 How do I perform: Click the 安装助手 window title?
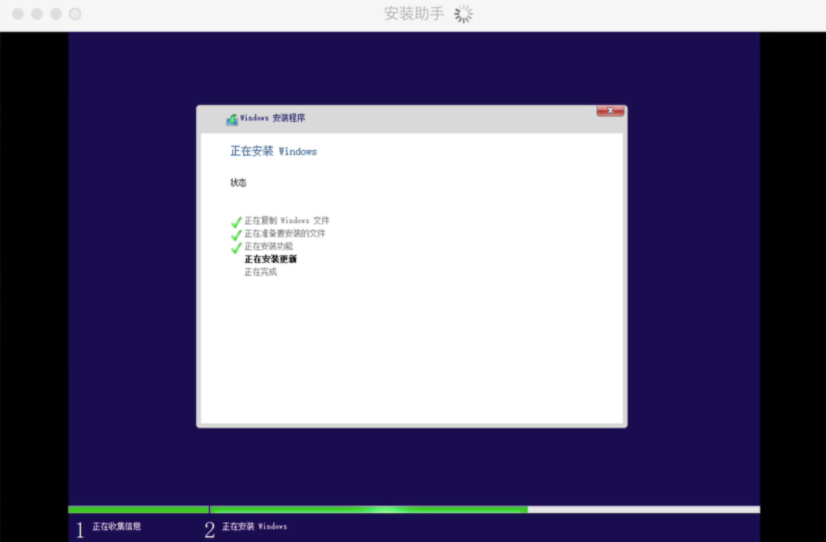tap(414, 14)
